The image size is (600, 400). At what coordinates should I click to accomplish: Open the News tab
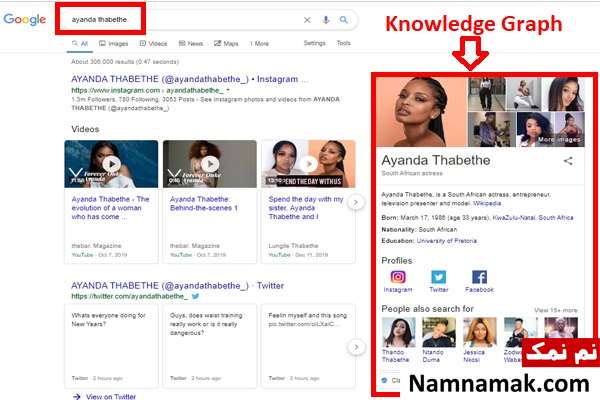191,44
